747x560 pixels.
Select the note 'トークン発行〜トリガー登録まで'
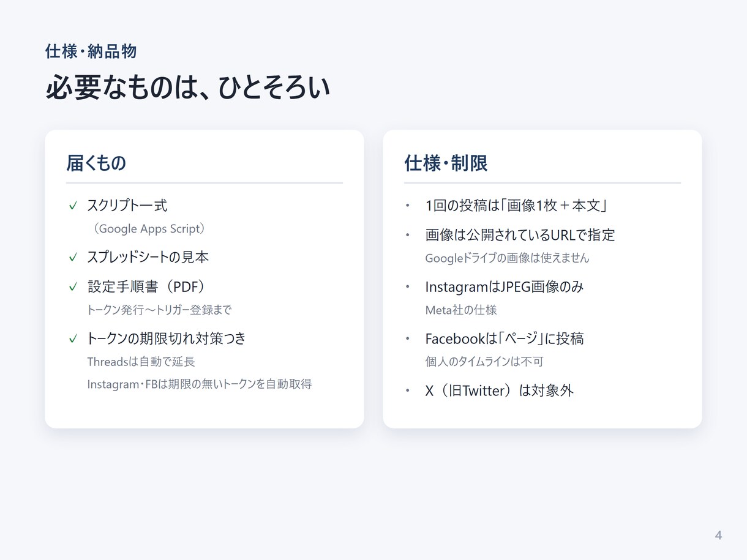pyautogui.click(x=159, y=310)
